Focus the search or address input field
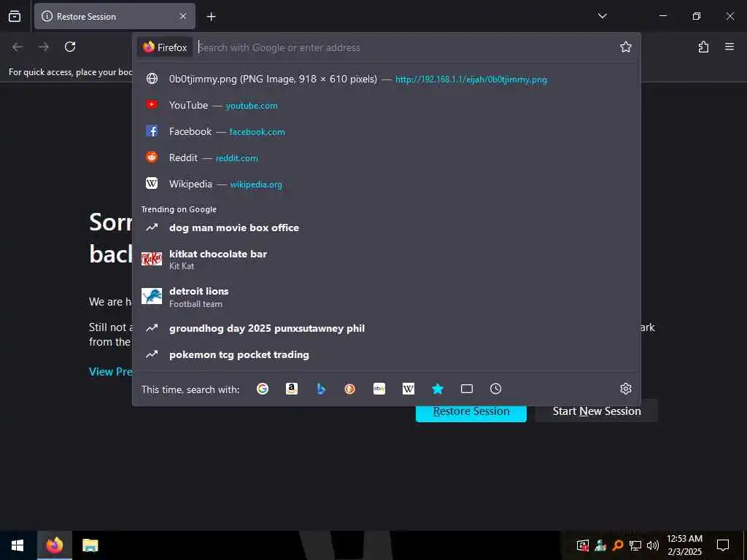Screen dimensions: 747x560 405,47
